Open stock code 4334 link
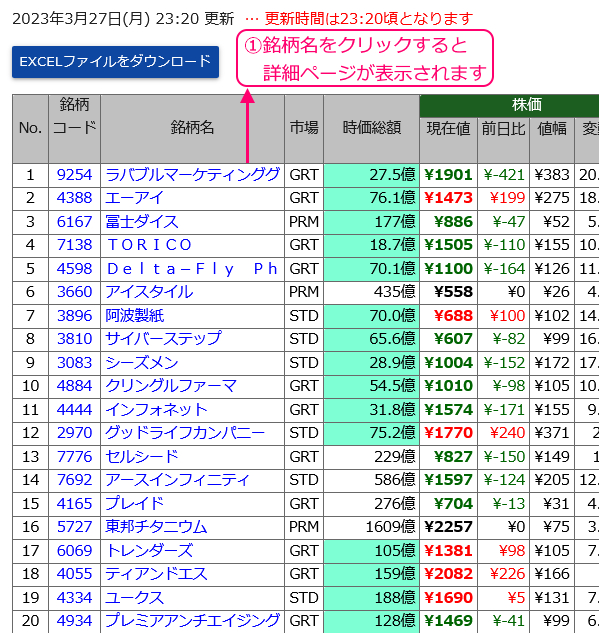 point(75,597)
